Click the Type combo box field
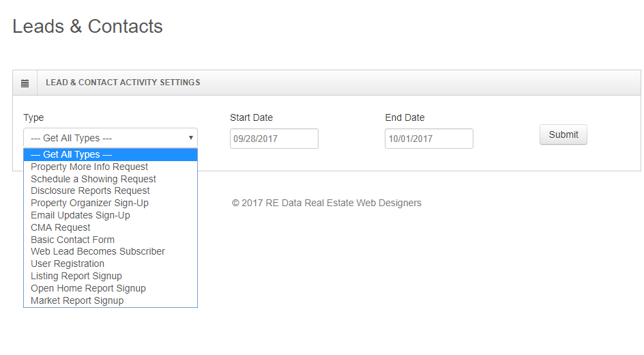 111,138
